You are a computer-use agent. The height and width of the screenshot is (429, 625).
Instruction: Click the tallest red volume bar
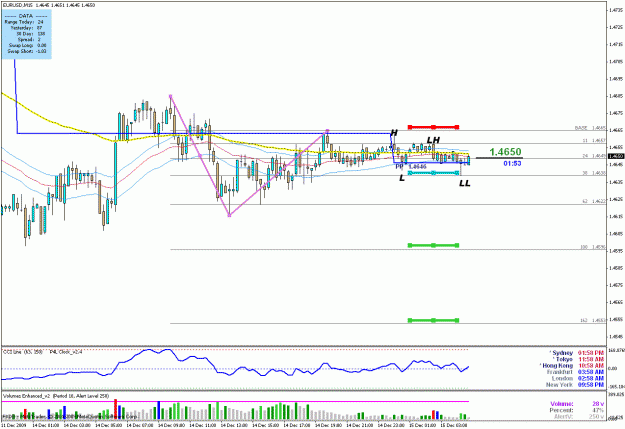116,409
